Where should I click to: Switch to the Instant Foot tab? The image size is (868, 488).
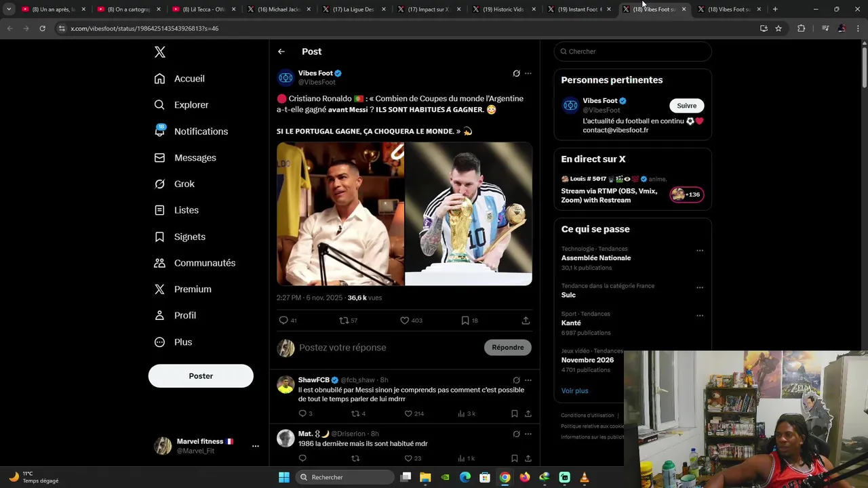pyautogui.click(x=579, y=9)
